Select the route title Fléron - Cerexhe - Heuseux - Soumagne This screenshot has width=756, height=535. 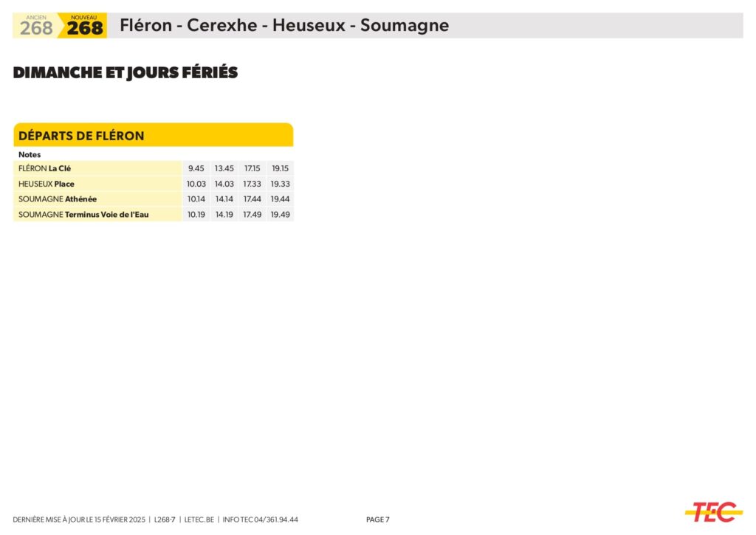[284, 26]
